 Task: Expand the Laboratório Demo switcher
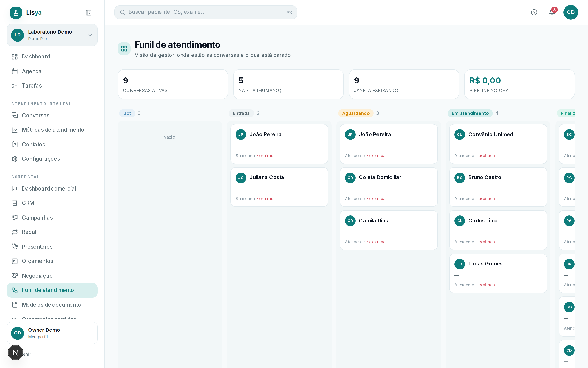click(52, 35)
